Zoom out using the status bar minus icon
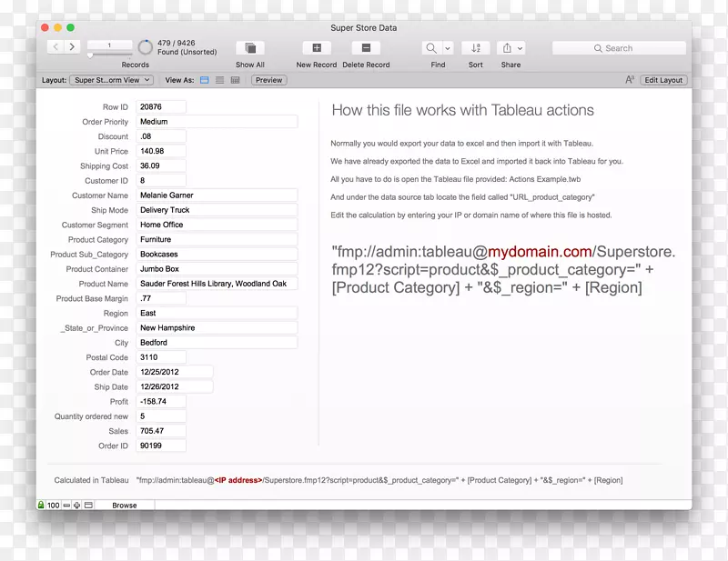 67,505
